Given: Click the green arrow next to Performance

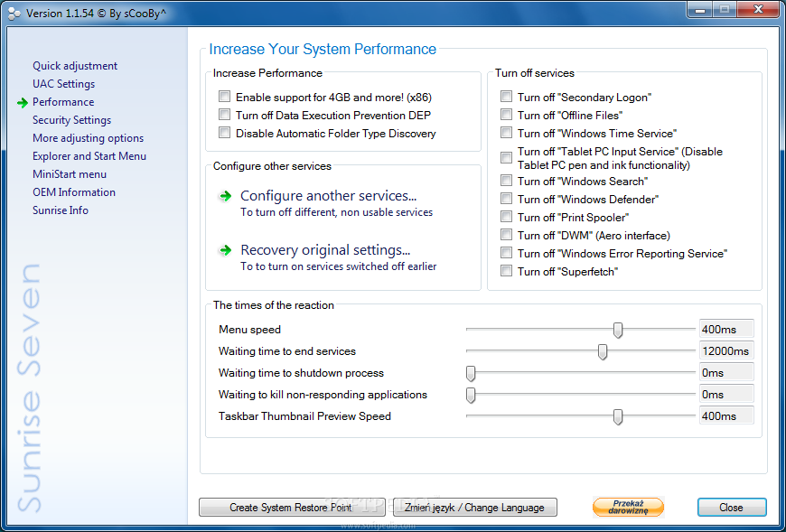Looking at the screenshot, I should (22, 103).
